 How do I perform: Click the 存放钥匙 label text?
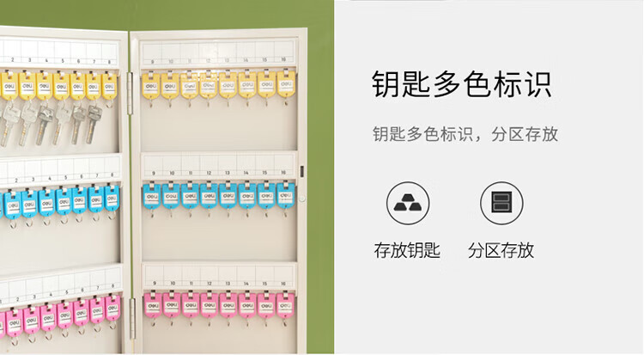click(x=407, y=250)
